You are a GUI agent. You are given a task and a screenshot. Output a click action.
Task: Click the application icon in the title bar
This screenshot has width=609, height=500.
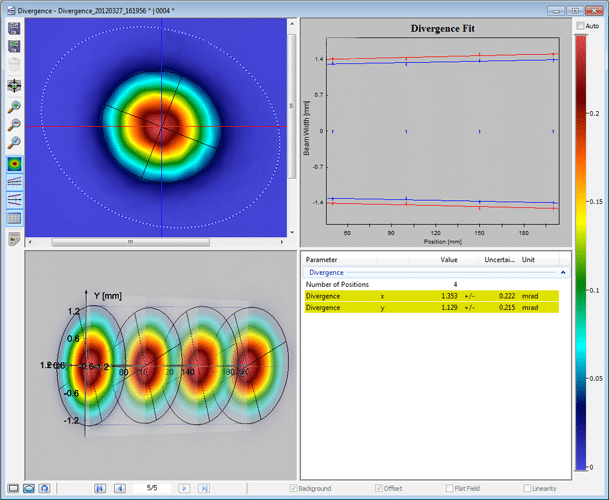tap(11, 11)
